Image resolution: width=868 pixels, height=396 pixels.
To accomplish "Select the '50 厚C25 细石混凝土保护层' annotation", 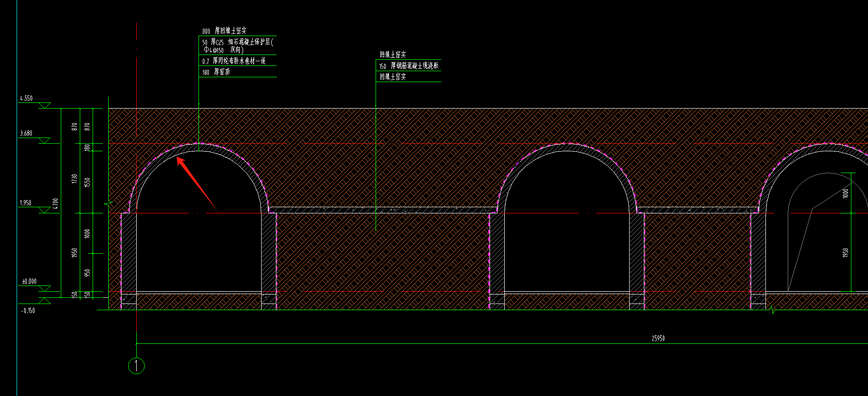I will [237, 42].
